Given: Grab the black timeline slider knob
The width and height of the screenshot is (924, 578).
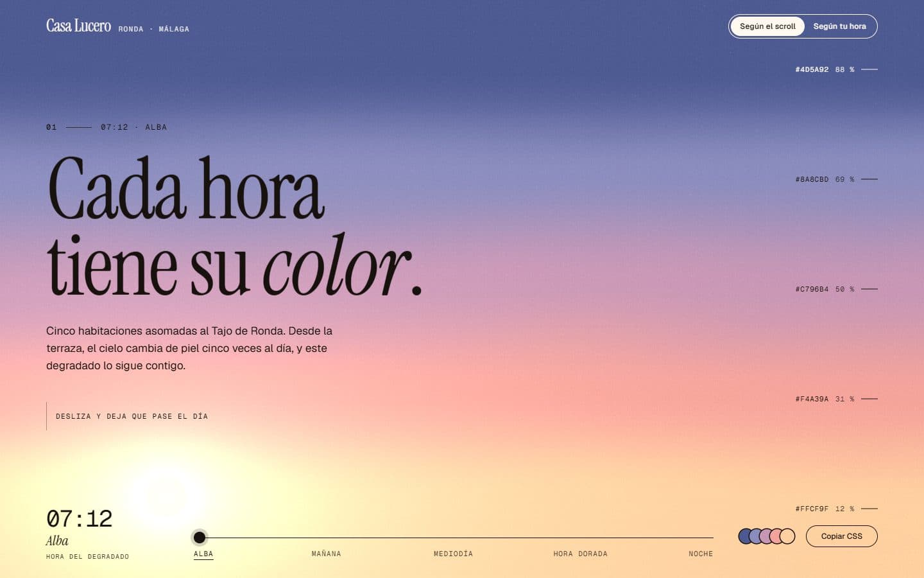Looking at the screenshot, I should [200, 538].
